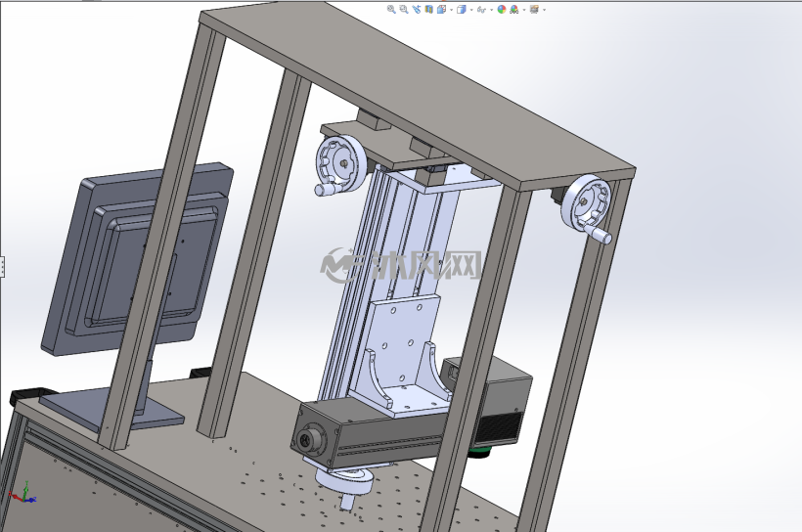Open the Edit Appearance color ball
Screen dimensions: 802x532
pyautogui.click(x=502, y=9)
